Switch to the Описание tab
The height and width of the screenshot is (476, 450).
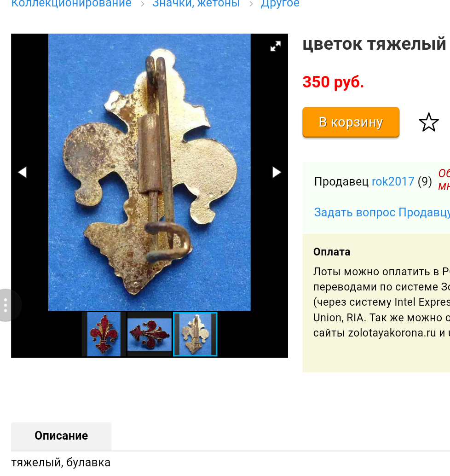tap(61, 436)
